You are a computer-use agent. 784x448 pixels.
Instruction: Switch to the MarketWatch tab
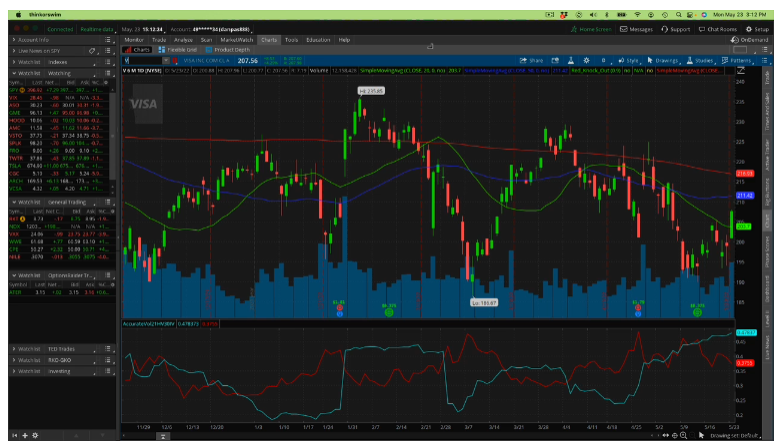pyautogui.click(x=237, y=40)
